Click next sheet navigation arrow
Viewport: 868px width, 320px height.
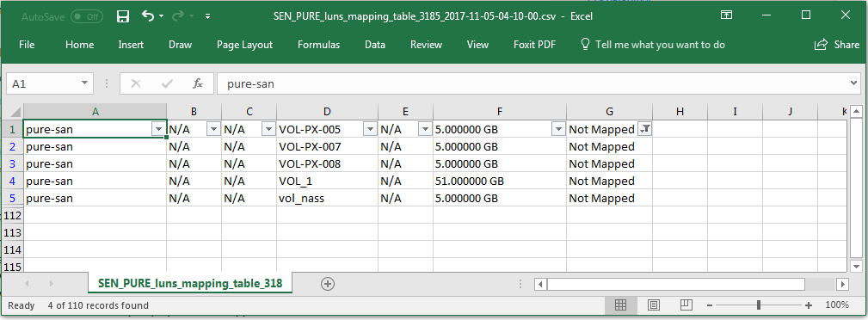pos(51,284)
